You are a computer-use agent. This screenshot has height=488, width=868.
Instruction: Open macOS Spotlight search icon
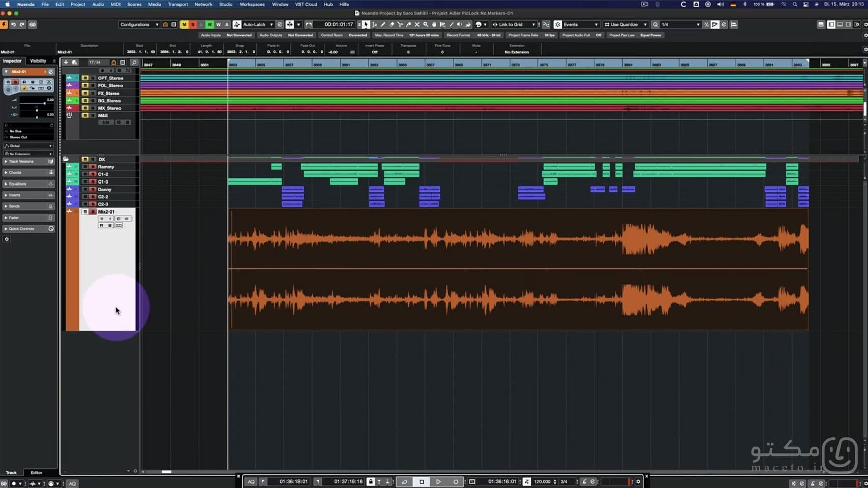795,4
